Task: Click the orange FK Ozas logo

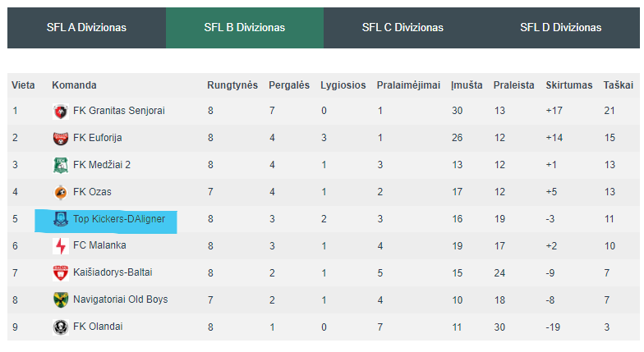Action: point(61,192)
